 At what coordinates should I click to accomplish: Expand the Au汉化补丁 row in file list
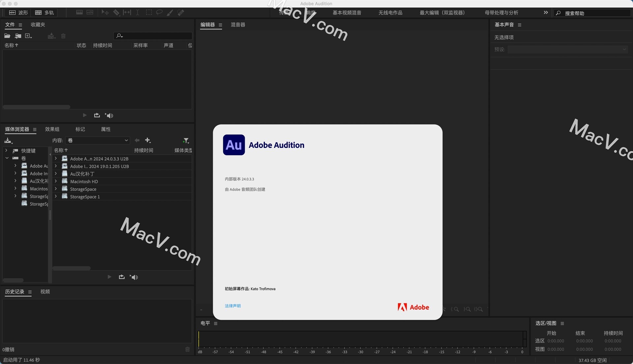(x=56, y=174)
